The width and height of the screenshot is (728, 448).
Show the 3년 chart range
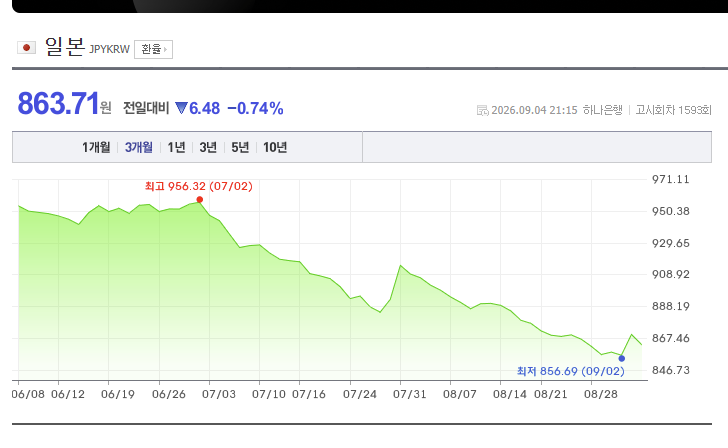(x=208, y=147)
